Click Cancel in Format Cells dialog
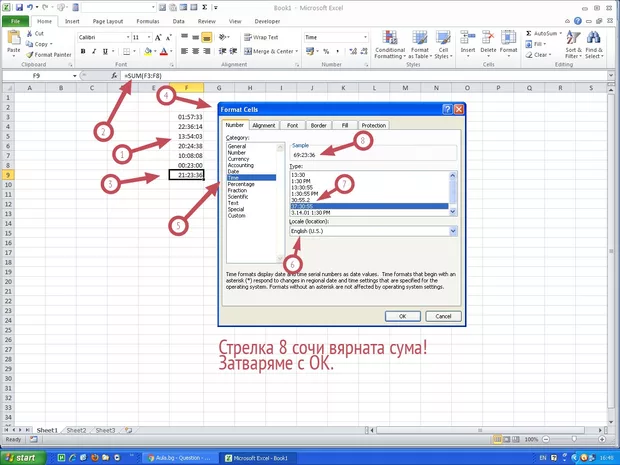This screenshot has height=465, width=620. 443,316
